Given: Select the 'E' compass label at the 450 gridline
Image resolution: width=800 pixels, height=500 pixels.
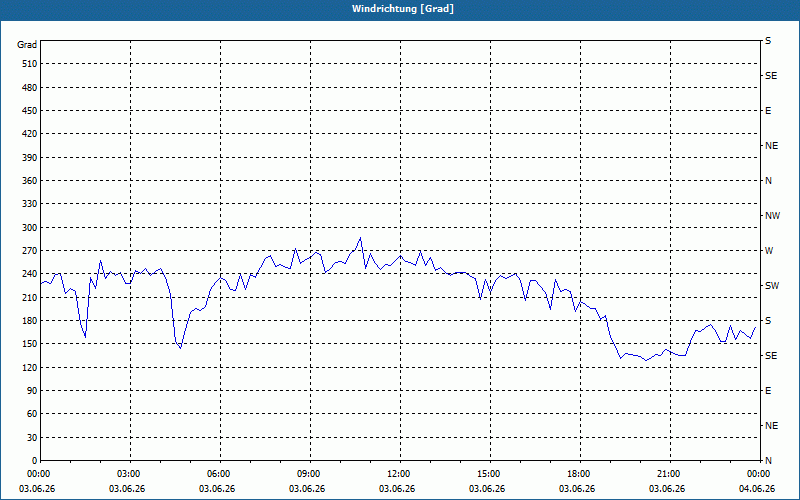Looking at the screenshot, I should coord(768,111).
